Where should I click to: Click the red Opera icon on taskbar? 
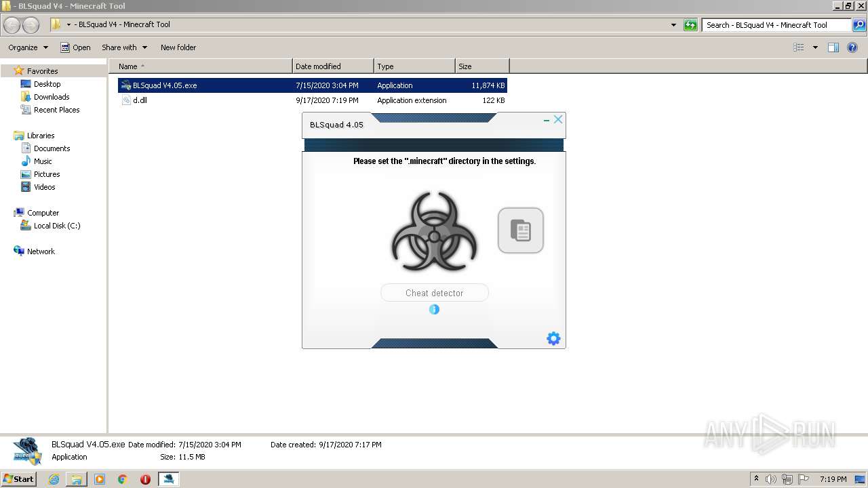(x=145, y=479)
